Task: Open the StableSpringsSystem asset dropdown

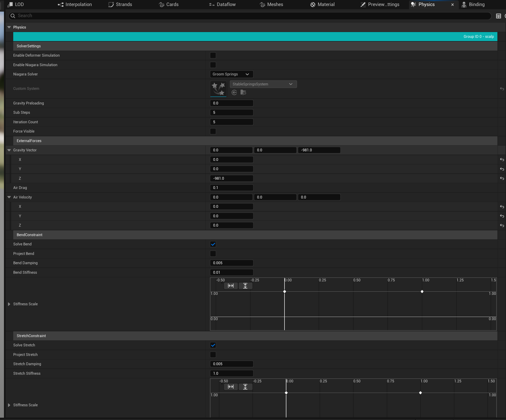Action: (263, 84)
